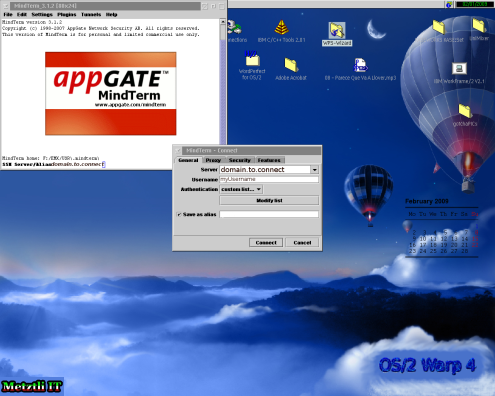Open the gotchaPICs folder icon
Screen dimensions: 495x396
click(465, 111)
